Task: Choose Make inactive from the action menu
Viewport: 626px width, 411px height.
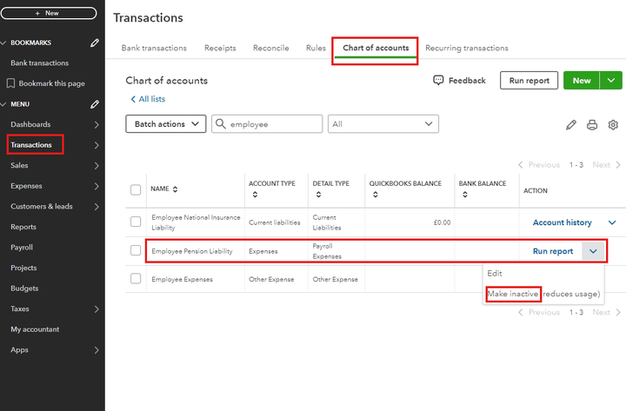Action: (513, 294)
